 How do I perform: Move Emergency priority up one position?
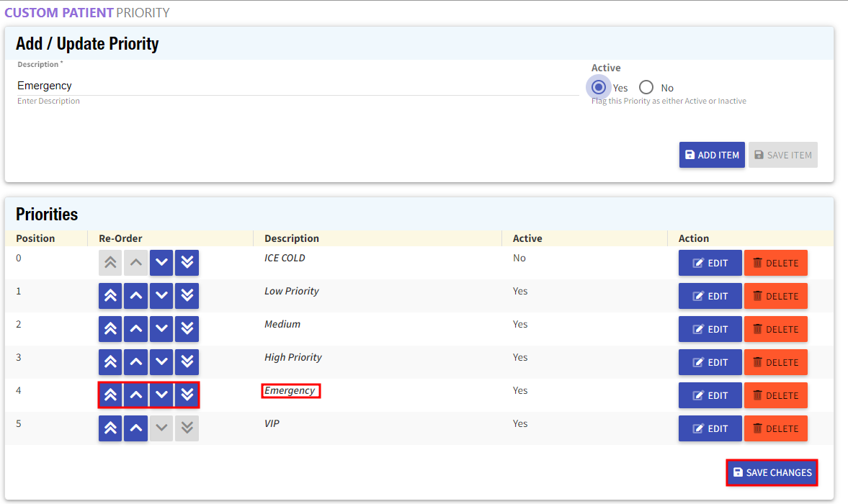click(x=136, y=395)
